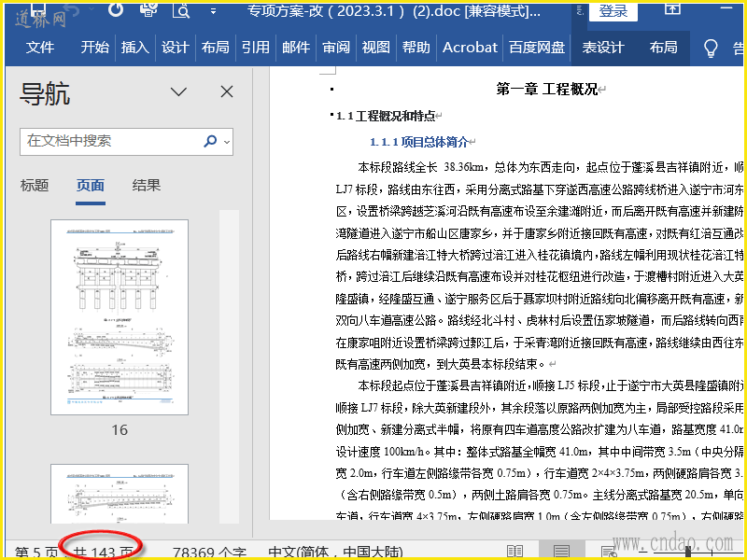Click the page number label 16
Image resolution: width=747 pixels, height=560 pixels.
click(x=120, y=430)
